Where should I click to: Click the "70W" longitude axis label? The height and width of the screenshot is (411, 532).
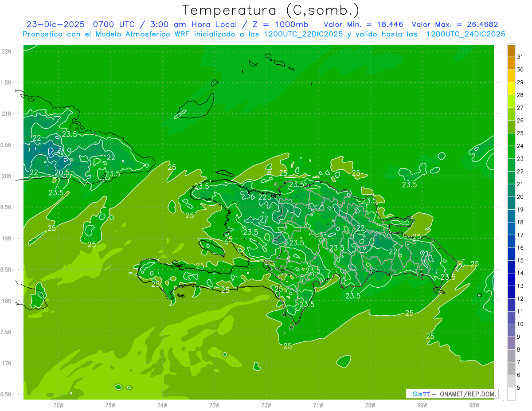point(370,405)
